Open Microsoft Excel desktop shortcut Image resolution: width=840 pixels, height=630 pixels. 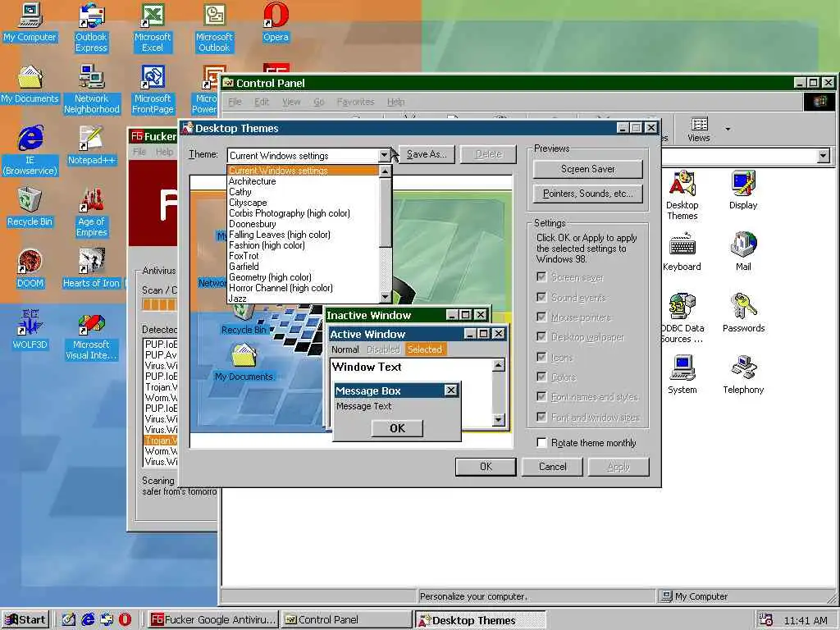(153, 27)
